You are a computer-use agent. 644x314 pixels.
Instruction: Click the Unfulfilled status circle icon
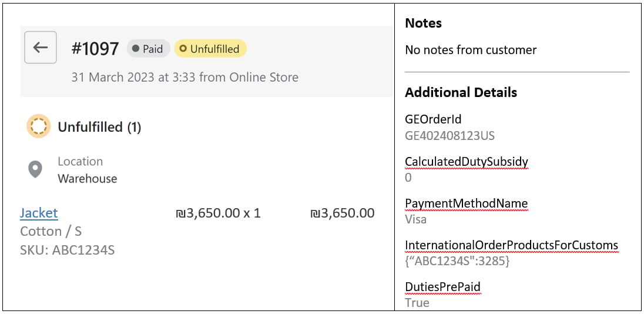(x=38, y=126)
